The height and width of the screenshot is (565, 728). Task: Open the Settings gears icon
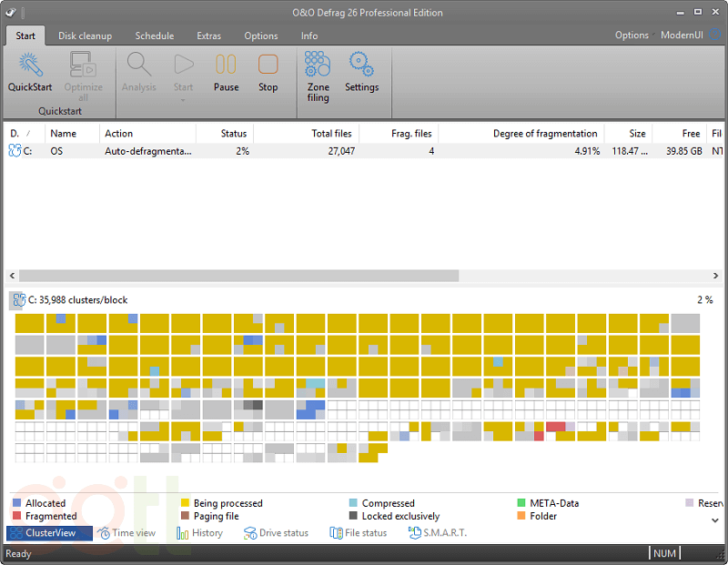click(361, 65)
